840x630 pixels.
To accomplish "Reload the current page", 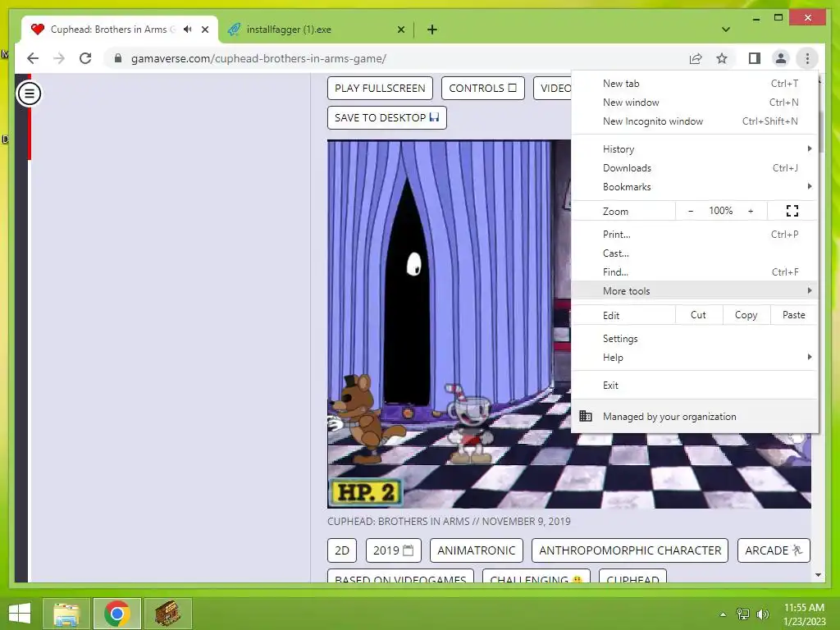I will pyautogui.click(x=85, y=58).
